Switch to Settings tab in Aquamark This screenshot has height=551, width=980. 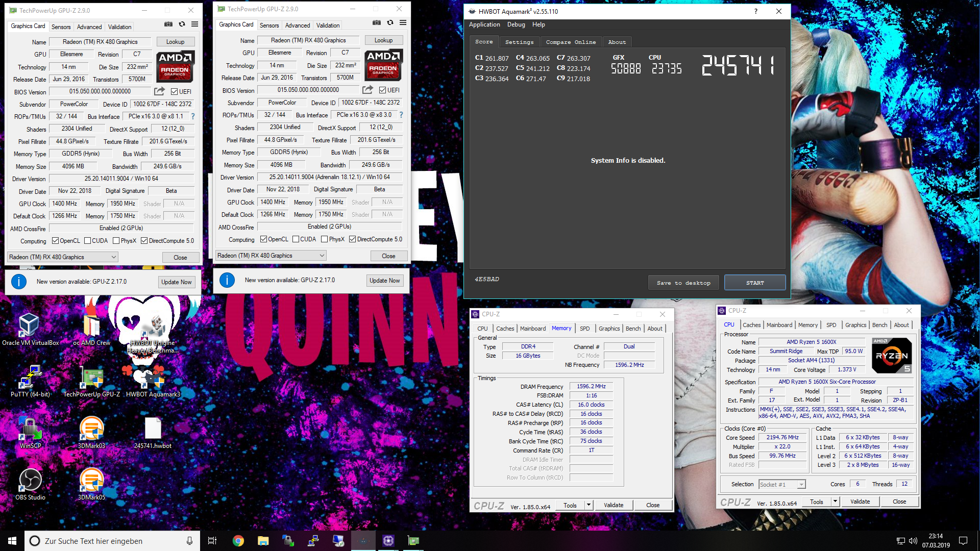click(519, 42)
